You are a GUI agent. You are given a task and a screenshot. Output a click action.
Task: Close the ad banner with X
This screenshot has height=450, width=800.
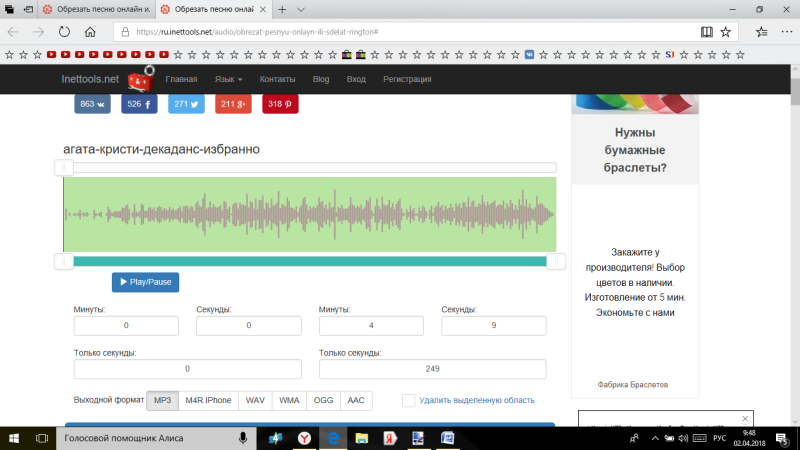[x=745, y=418]
